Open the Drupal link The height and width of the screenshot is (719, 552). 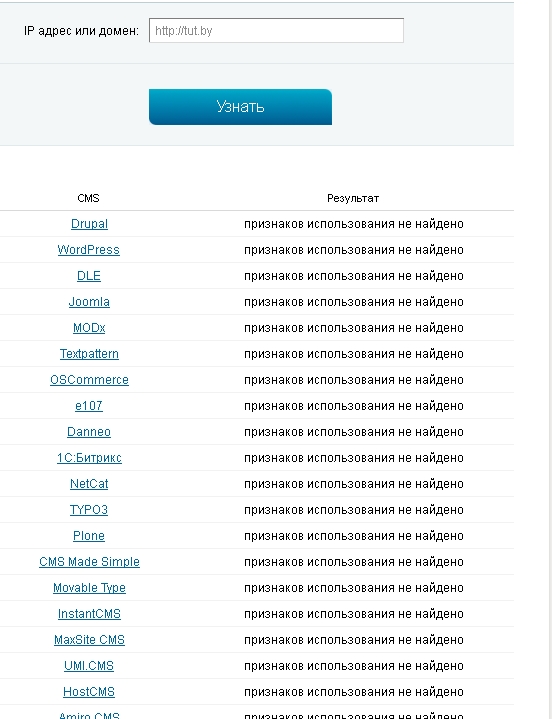click(89, 224)
